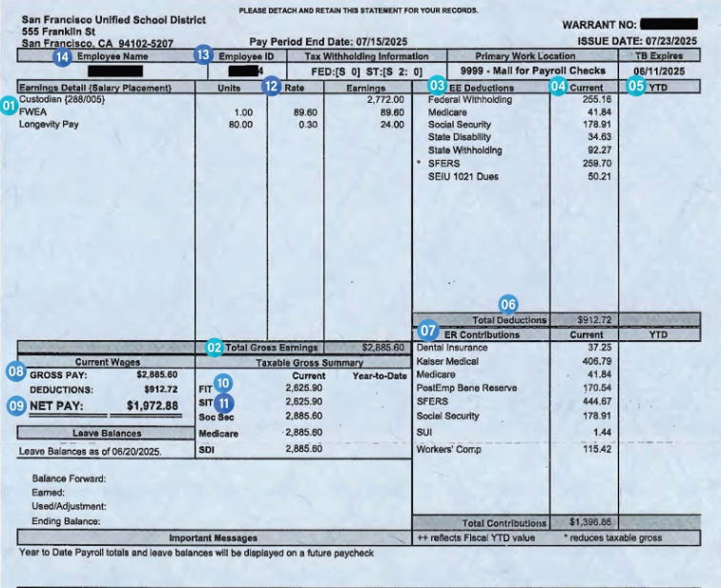Click the 'Tax Withholding Information' header

pos(366,56)
